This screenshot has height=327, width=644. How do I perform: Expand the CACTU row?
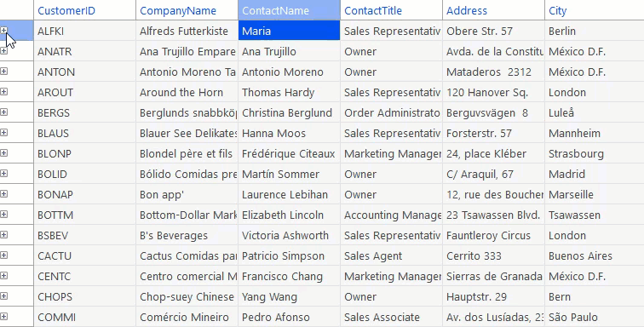pos(3,255)
